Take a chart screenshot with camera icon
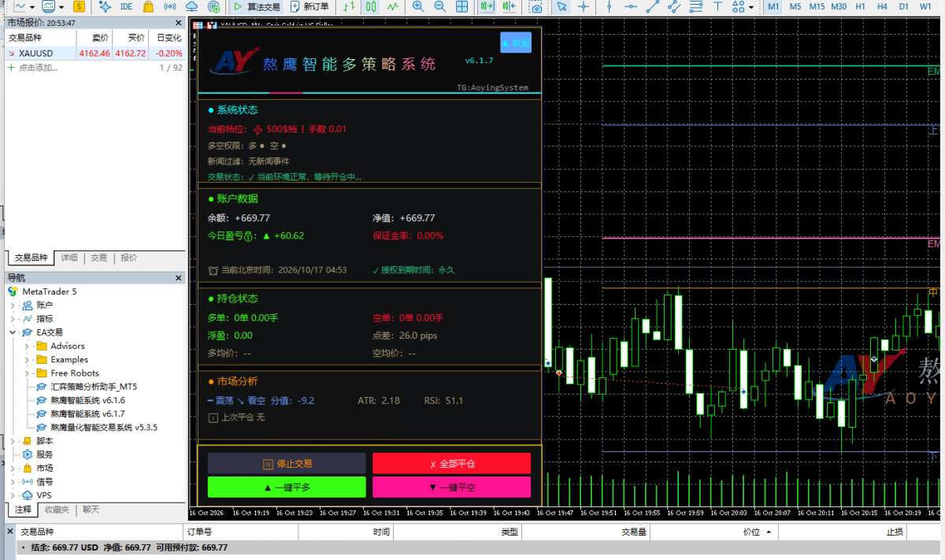 536,6
